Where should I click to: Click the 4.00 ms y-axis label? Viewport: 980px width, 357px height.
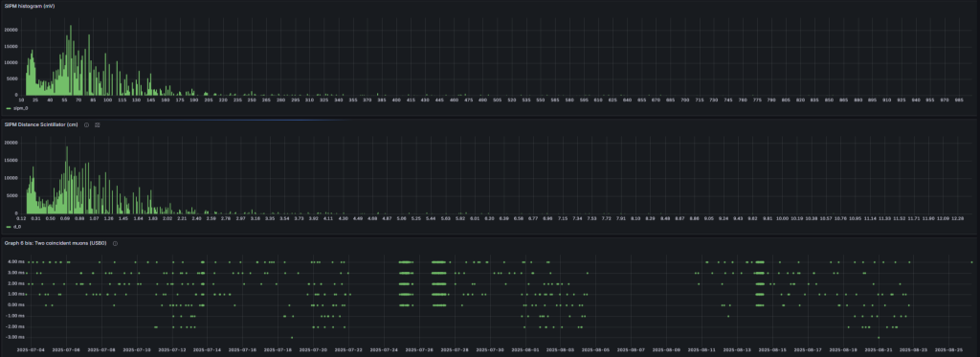(x=16, y=262)
